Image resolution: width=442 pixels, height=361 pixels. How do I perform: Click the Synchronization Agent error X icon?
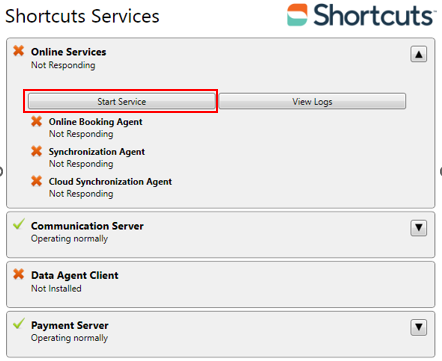pos(36,151)
